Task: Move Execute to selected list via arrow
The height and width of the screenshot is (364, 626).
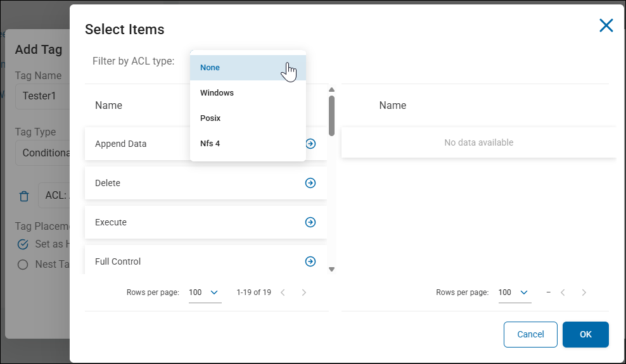Action: click(310, 222)
